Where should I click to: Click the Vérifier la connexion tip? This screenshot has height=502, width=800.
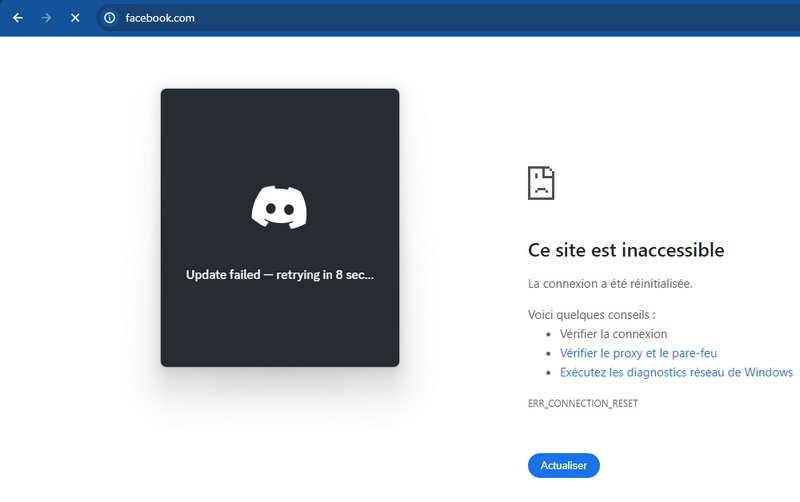click(x=613, y=334)
